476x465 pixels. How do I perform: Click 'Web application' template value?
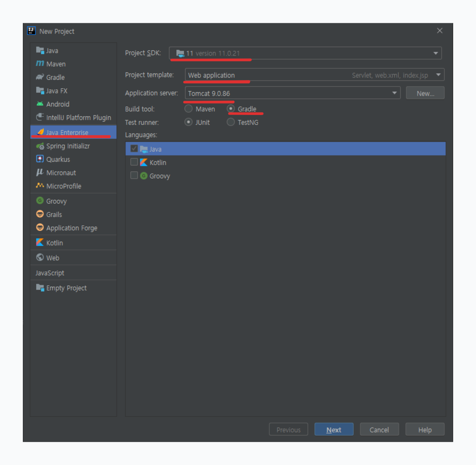coord(211,75)
